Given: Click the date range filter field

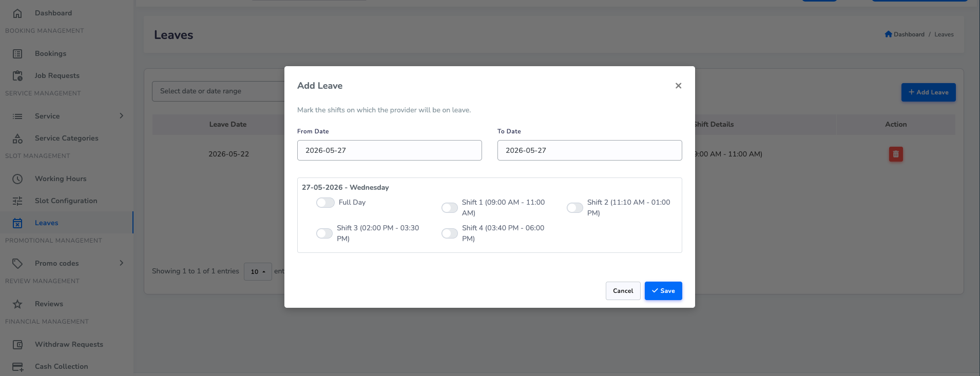Looking at the screenshot, I should 218,91.
